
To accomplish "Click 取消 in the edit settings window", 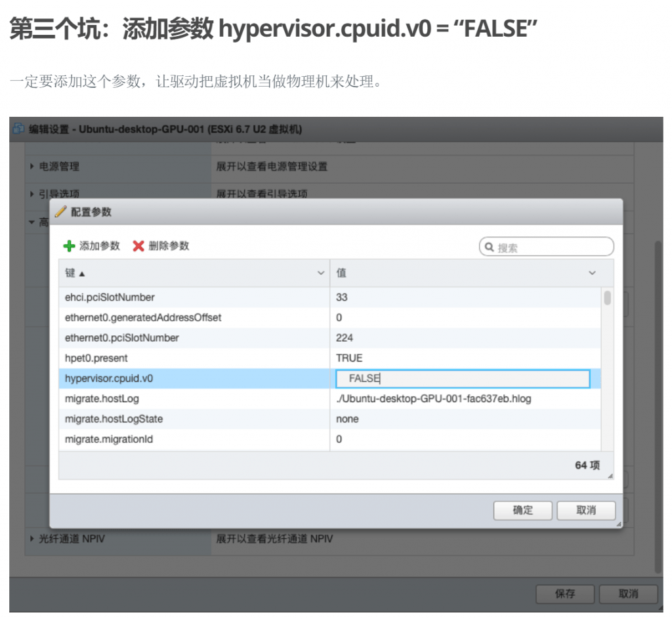I will click(628, 594).
